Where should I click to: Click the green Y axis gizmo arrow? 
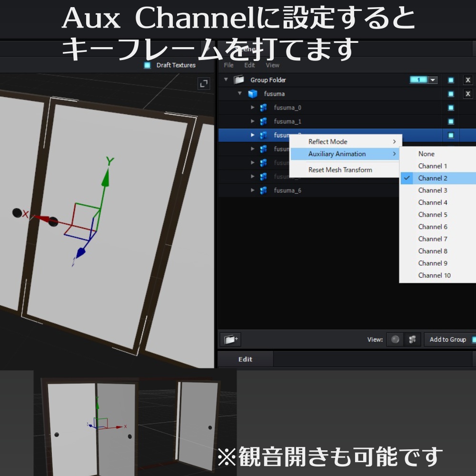(x=105, y=178)
